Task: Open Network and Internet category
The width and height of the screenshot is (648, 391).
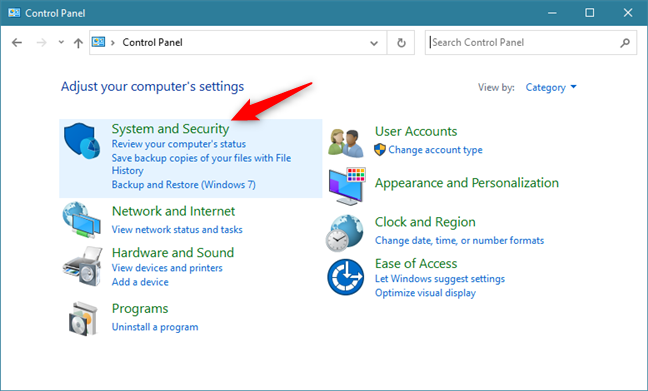Action: (173, 211)
